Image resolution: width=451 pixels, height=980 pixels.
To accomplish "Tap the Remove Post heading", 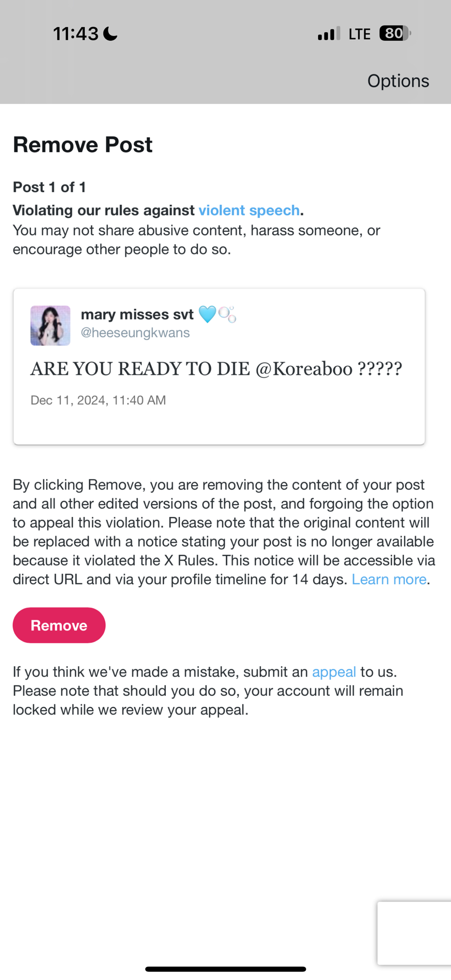I will [x=82, y=145].
